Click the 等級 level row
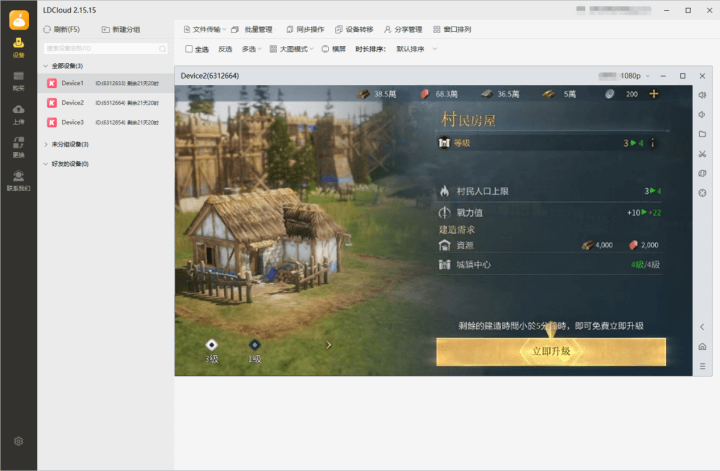 [549, 143]
